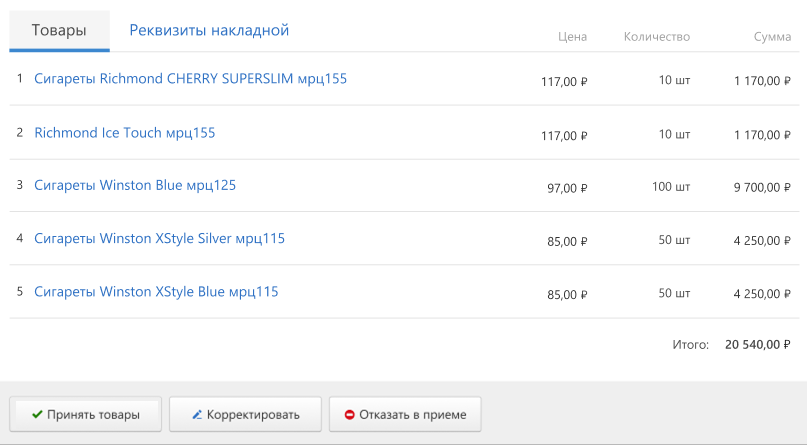Open the Richmond Ice Touch мрц155 item
The image size is (807, 445).
pyautogui.click(x=125, y=133)
